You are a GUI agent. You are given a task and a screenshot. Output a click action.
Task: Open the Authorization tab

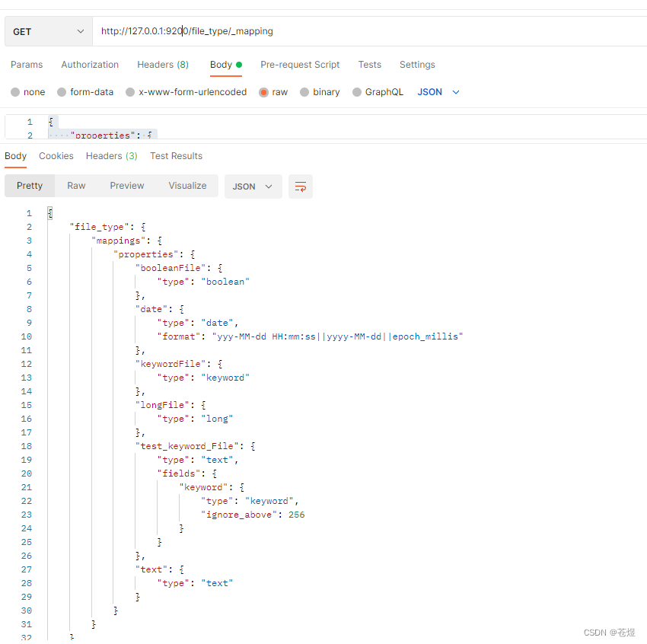point(89,65)
